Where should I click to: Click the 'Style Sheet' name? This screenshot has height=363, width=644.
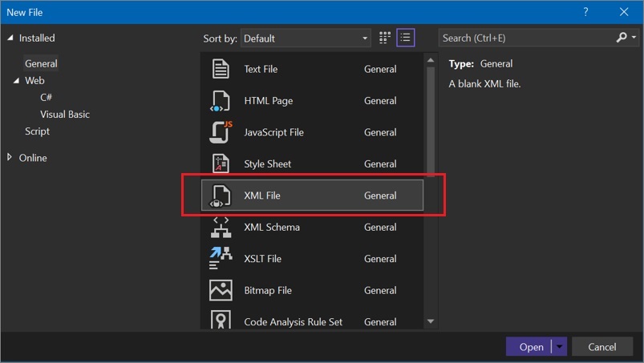tap(267, 163)
